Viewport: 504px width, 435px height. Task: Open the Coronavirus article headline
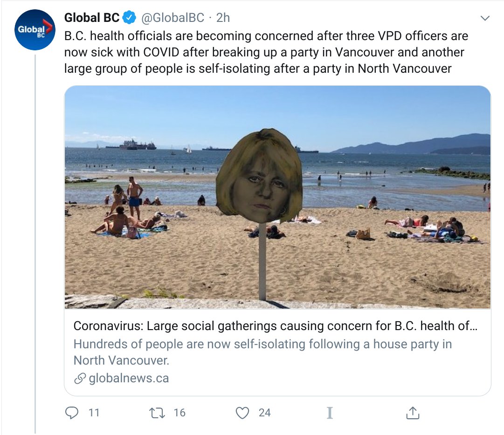276,326
